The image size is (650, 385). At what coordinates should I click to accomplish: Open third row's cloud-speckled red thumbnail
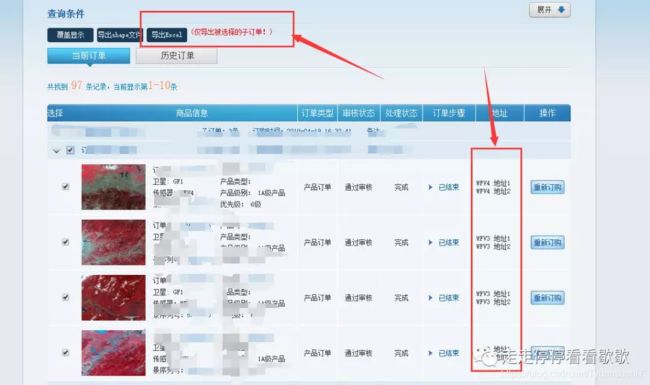point(114,298)
